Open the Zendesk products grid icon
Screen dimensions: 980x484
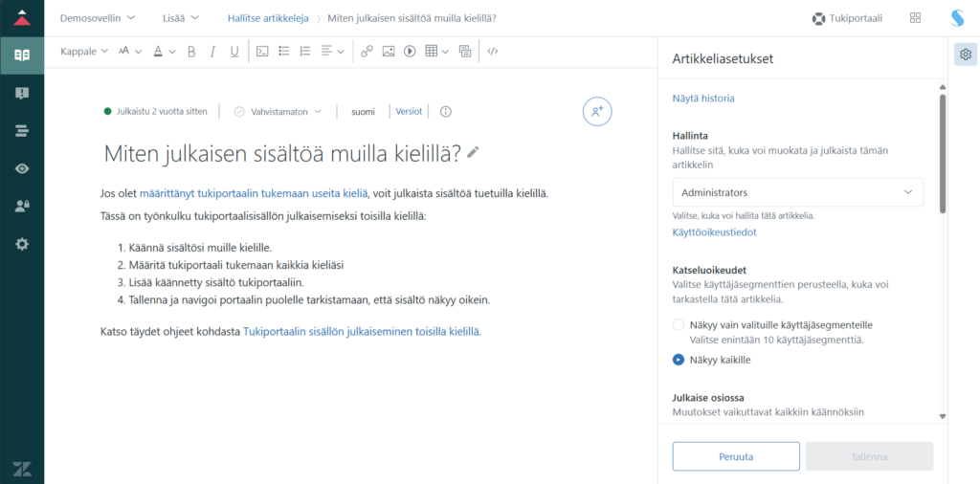coord(915,18)
